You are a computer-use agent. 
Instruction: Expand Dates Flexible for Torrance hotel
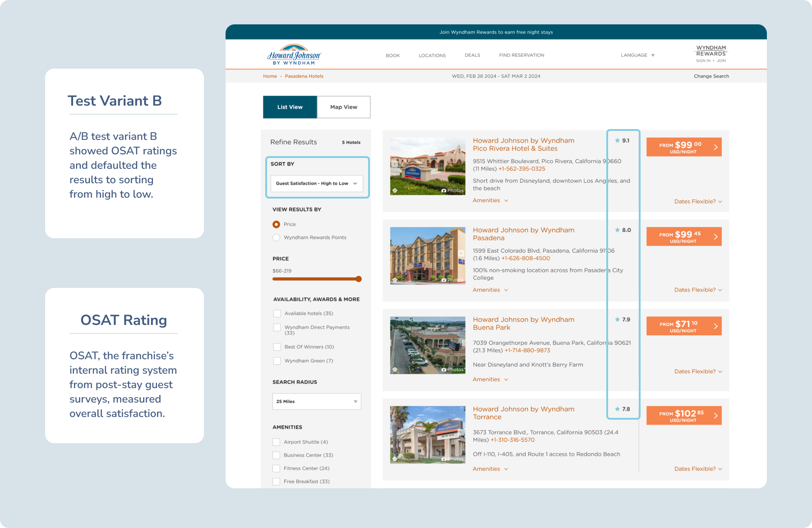(x=698, y=469)
